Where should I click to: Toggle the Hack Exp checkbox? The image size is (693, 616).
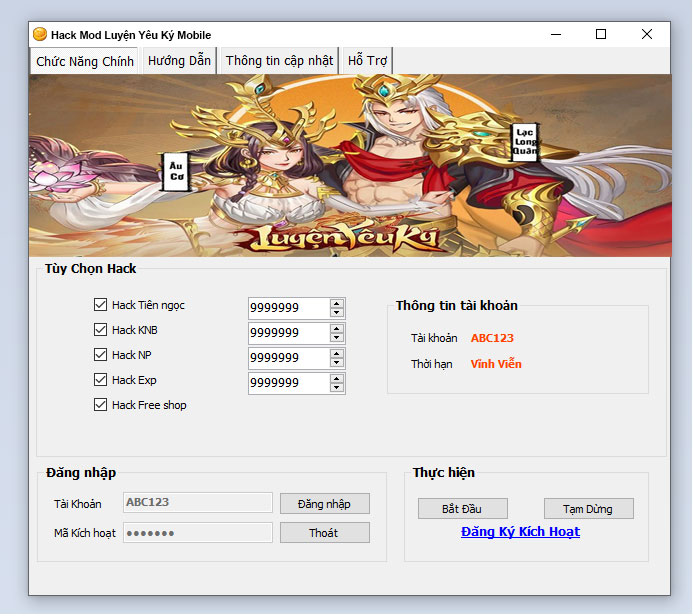100,380
